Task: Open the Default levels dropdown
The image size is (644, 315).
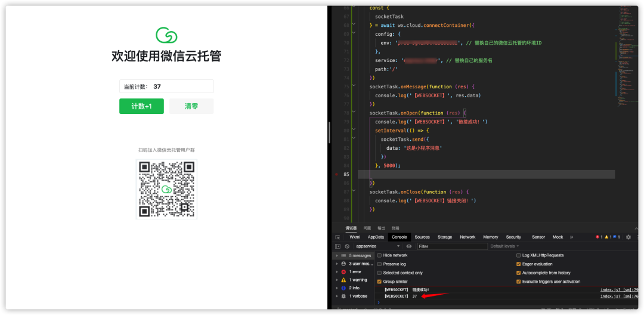Action: tap(504, 246)
